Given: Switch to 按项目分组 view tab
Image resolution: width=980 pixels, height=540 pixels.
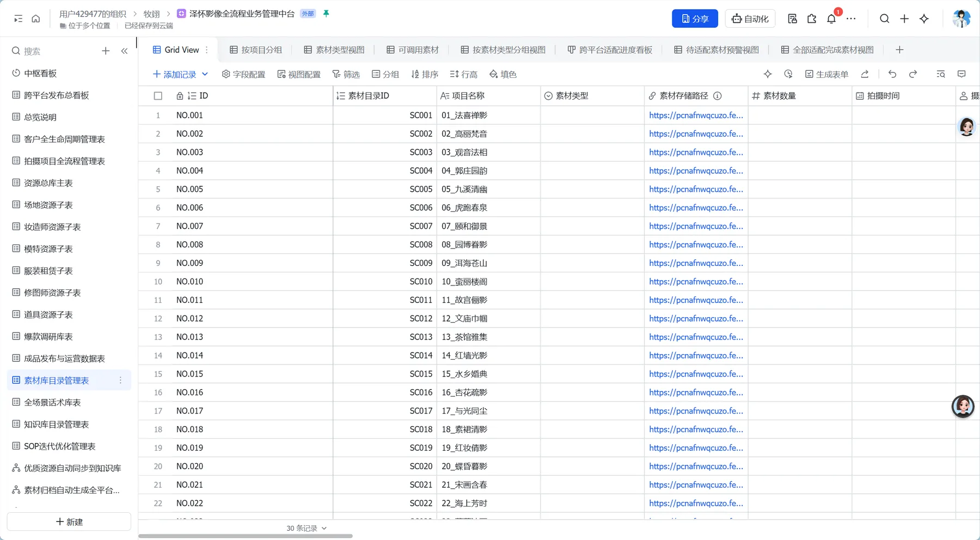Looking at the screenshot, I should [x=256, y=50].
